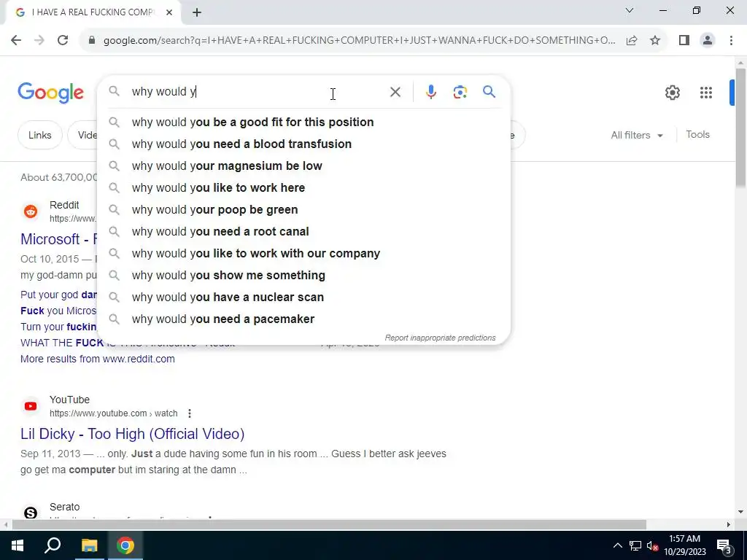Open the 'Microsoft' Reddit result title

click(x=58, y=239)
